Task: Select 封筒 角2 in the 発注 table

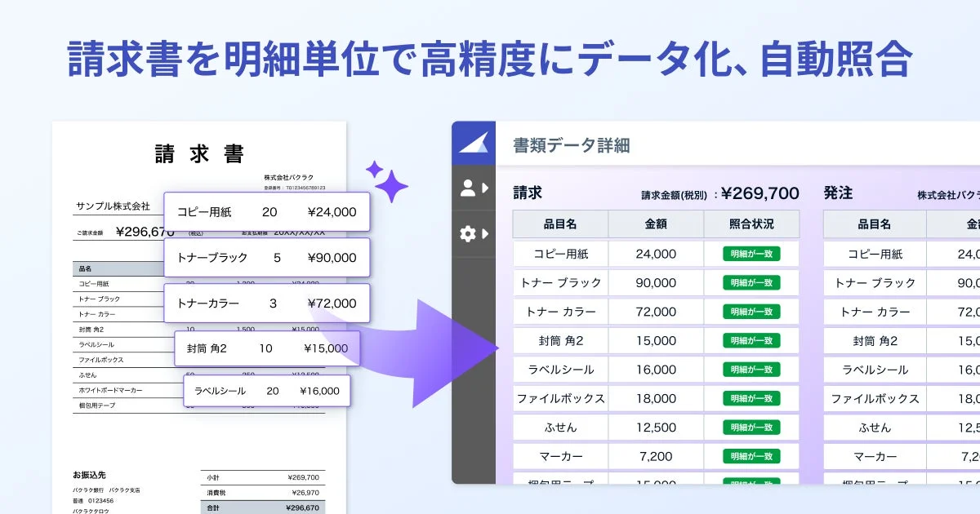Action: click(875, 340)
